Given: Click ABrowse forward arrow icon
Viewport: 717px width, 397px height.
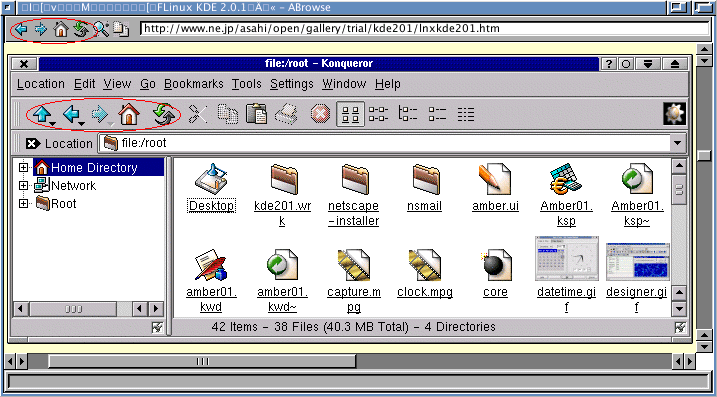Looking at the screenshot, I should click(41, 30).
